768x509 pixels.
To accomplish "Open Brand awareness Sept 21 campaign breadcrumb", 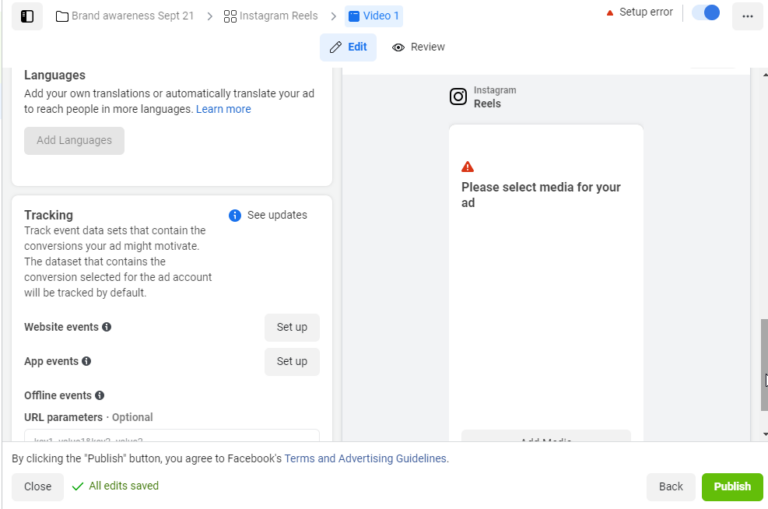I will pos(125,16).
